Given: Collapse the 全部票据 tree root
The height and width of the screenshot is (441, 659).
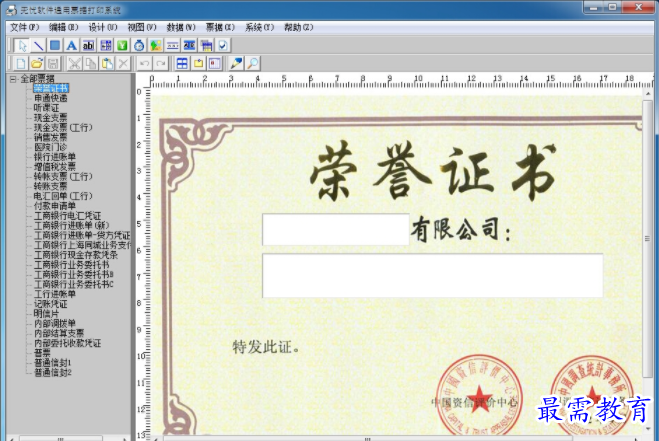Looking at the screenshot, I should [x=13, y=79].
